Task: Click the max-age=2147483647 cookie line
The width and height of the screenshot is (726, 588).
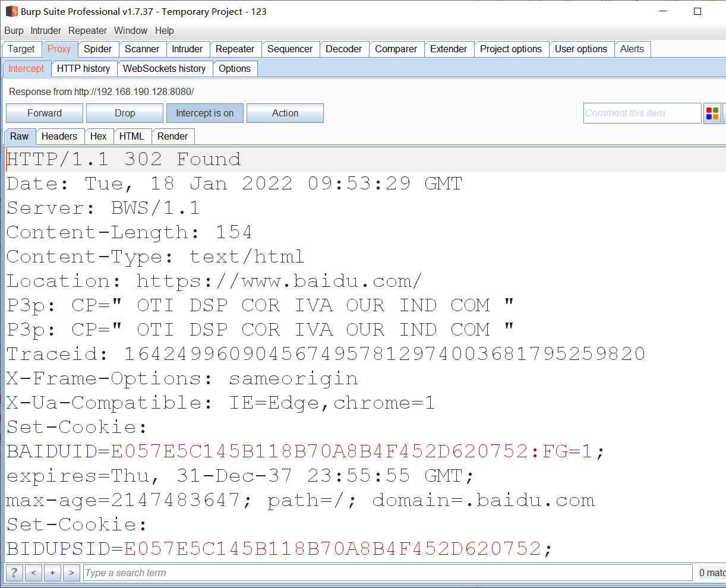Action: tap(300, 500)
